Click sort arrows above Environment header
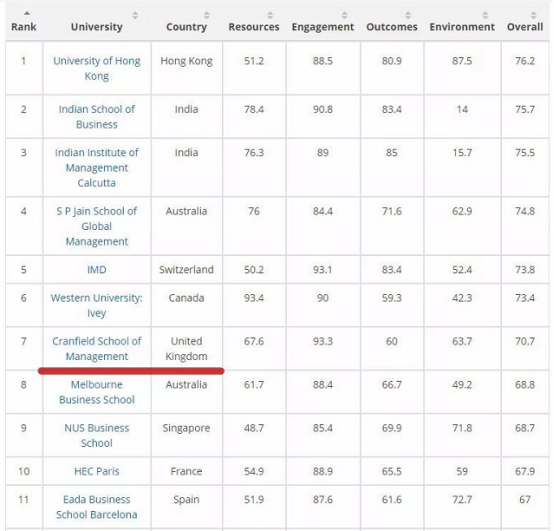The height and width of the screenshot is (531, 554). coord(485,15)
